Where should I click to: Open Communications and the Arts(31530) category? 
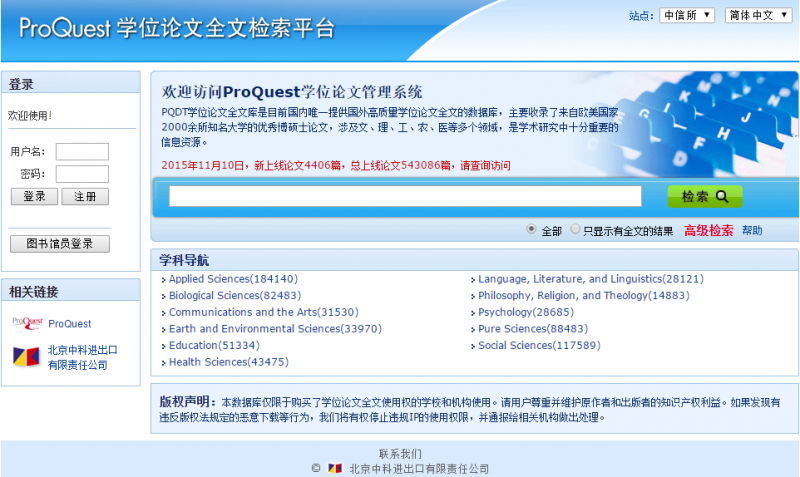(x=264, y=312)
